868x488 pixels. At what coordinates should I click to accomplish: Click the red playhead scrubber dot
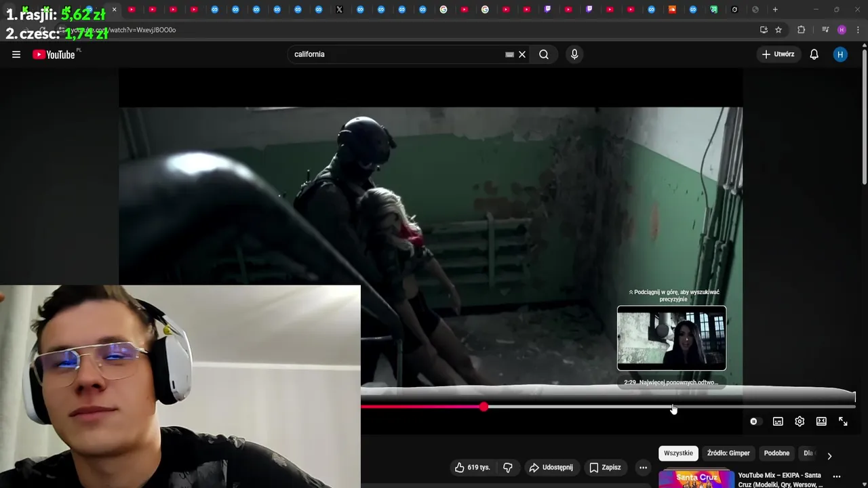tap(484, 407)
